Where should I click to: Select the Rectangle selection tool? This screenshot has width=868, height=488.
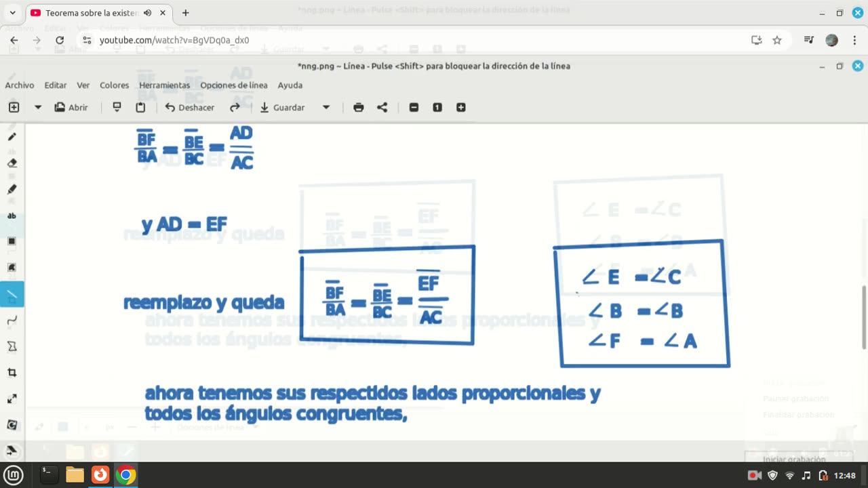12,241
